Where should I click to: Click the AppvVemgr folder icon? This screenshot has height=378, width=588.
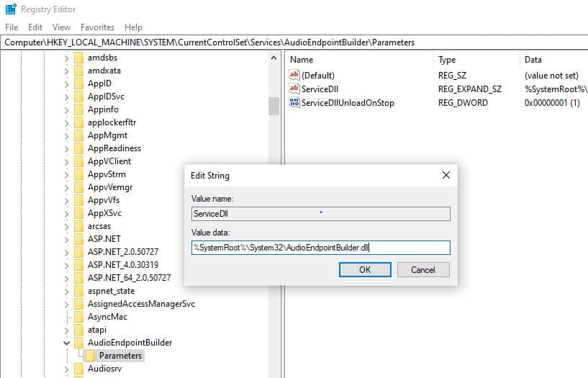pos(78,187)
